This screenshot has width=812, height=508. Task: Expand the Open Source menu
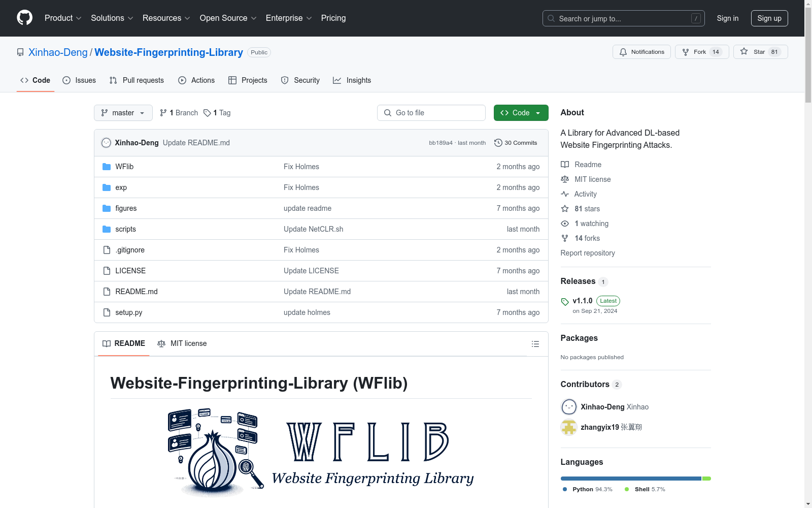click(228, 18)
